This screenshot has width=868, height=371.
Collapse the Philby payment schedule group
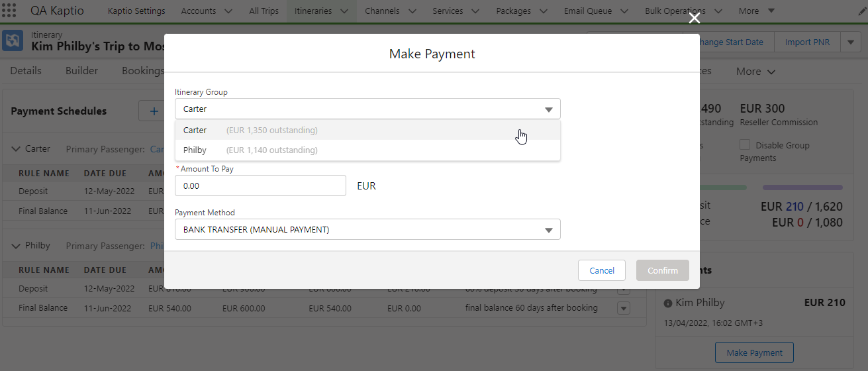coord(17,246)
